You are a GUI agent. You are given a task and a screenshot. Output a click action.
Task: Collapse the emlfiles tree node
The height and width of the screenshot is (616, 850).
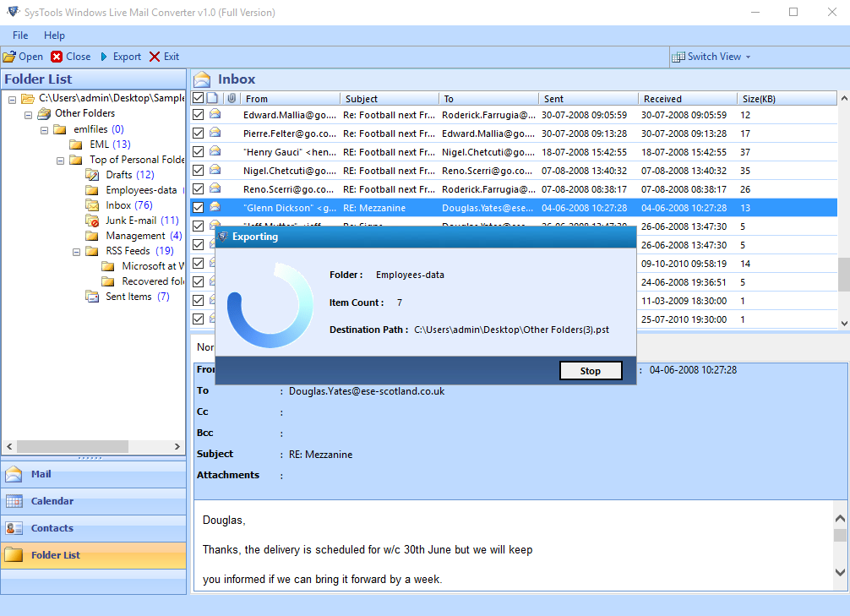45,130
